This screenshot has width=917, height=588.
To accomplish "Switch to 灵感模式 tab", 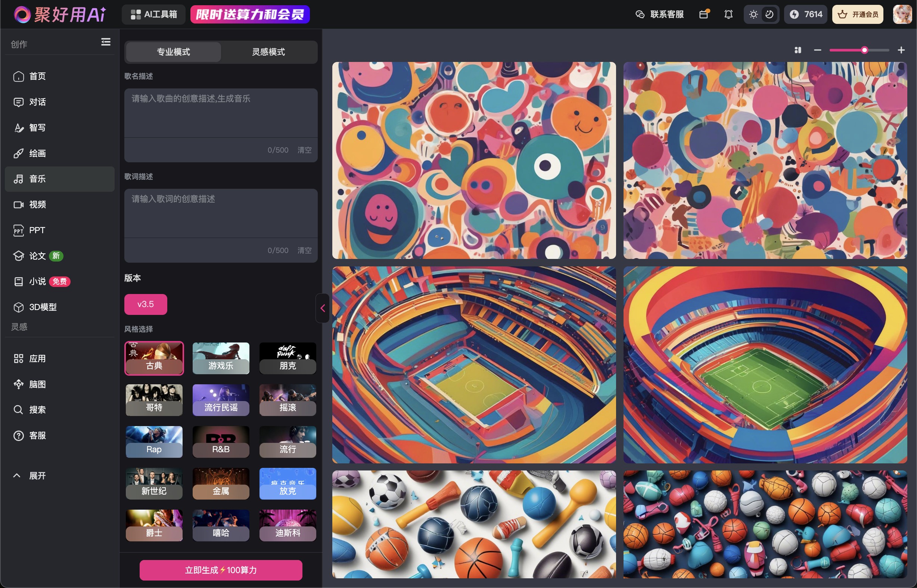I will (268, 52).
